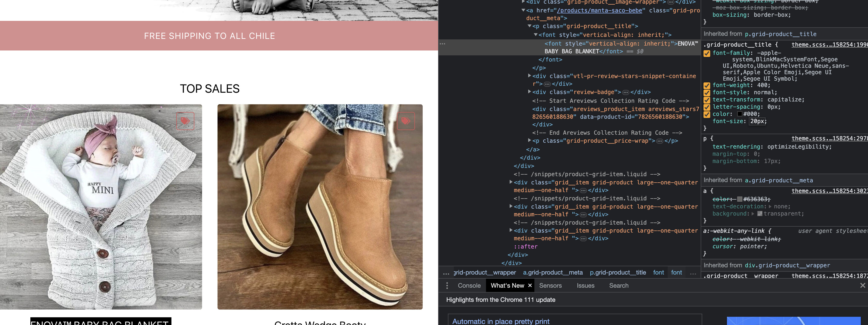Click the breadcrumb left overflow dots
The image size is (868, 325).
pyautogui.click(x=446, y=273)
